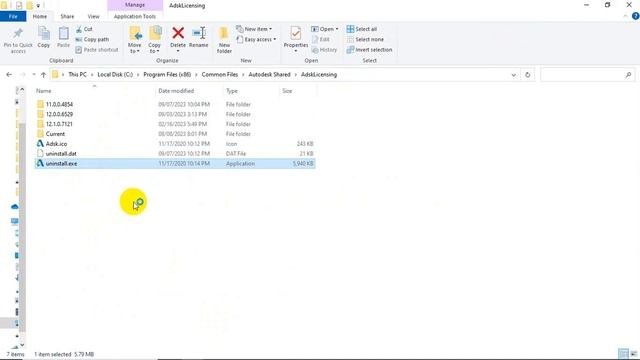The image size is (640, 360).
Task: Rename the selected file
Action: tap(199, 37)
